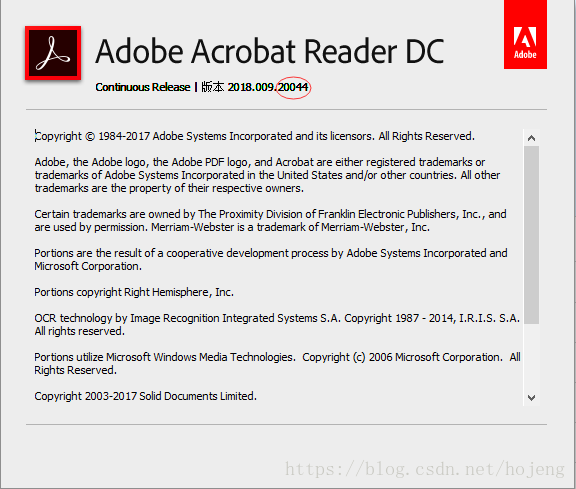The height and width of the screenshot is (489, 576).
Task: Click "Copyright 2003-2017 Solid Documents Limited." line
Action: (145, 396)
